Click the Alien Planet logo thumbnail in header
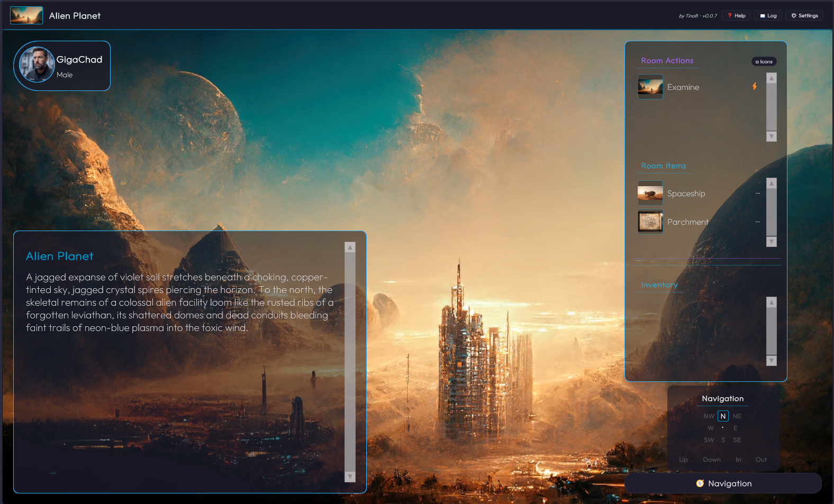Image resolution: width=834 pixels, height=504 pixels. click(26, 15)
